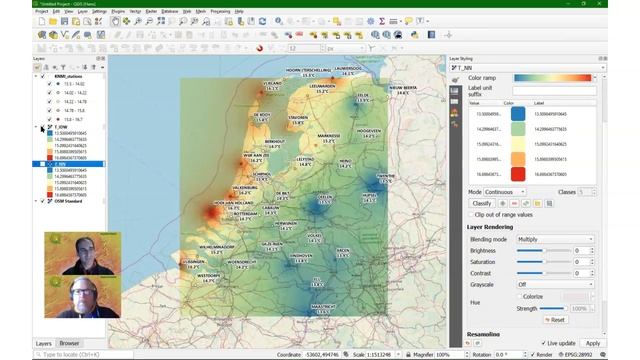640x360 pixels.
Task: Create a new project with the blank page icon
Action: (42, 21)
